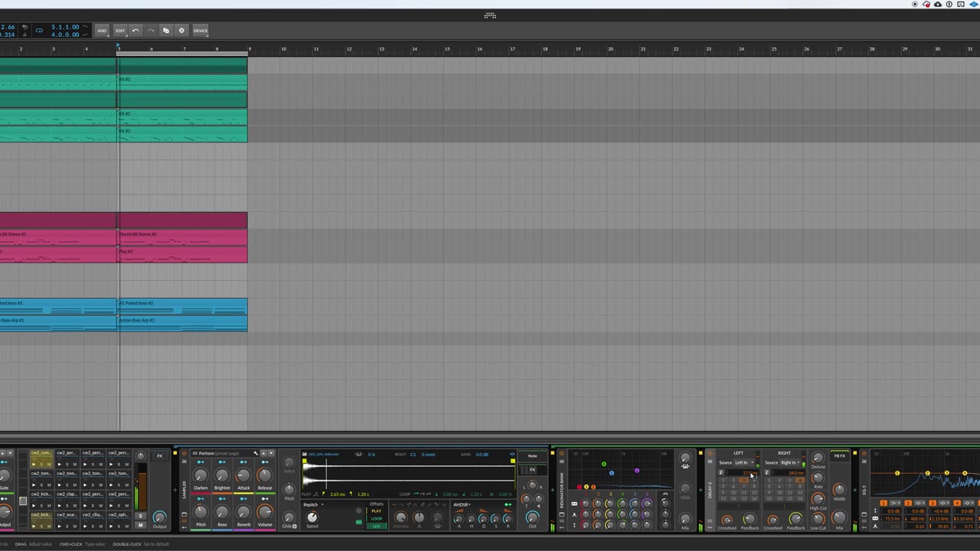Toggle EQ band 3 enable button

[x=933, y=503]
